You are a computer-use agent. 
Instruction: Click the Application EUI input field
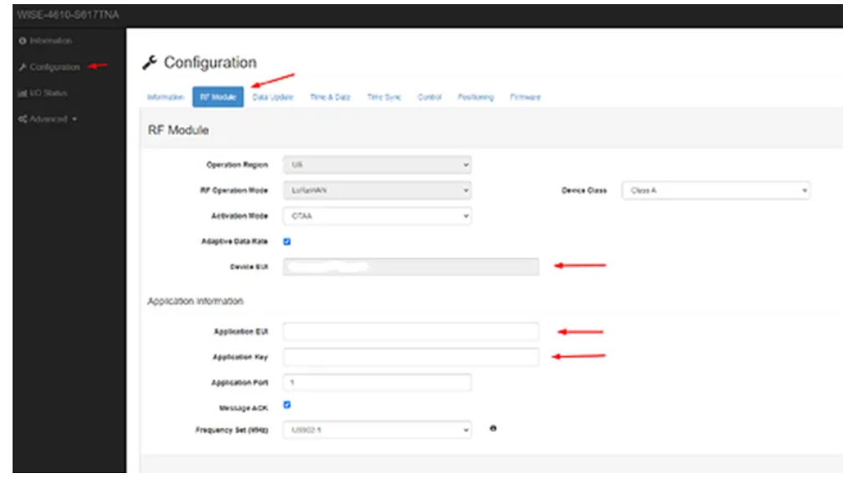[x=410, y=332]
